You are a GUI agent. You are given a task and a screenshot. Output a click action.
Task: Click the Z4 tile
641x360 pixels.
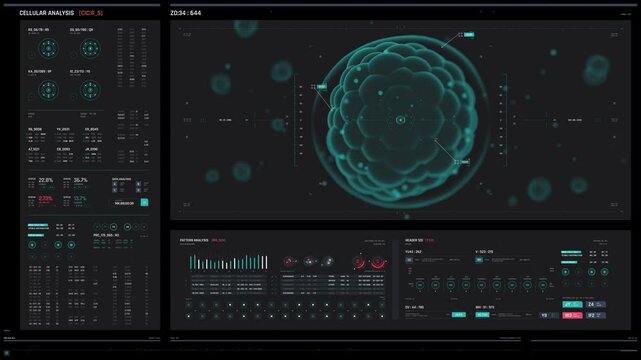coord(596,304)
